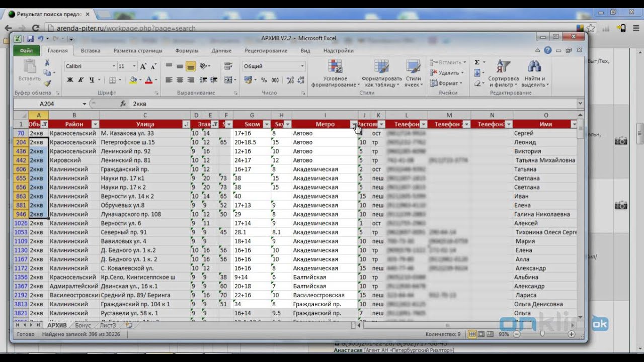Expand the Сортировка и фильтр menu
The image size is (644, 362).
pyautogui.click(x=503, y=73)
